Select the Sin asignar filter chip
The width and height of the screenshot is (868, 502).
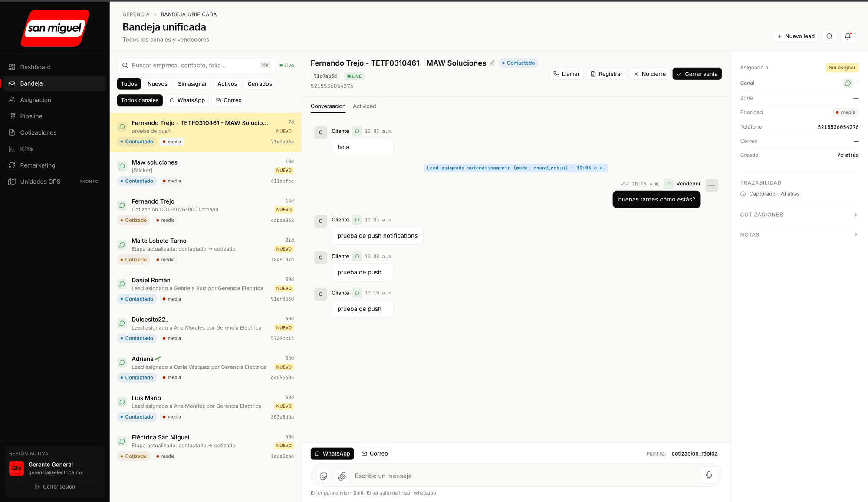192,84
